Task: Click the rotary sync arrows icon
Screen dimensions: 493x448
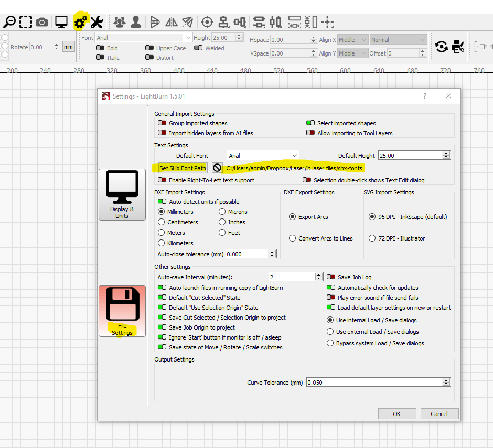Action: click(442, 47)
